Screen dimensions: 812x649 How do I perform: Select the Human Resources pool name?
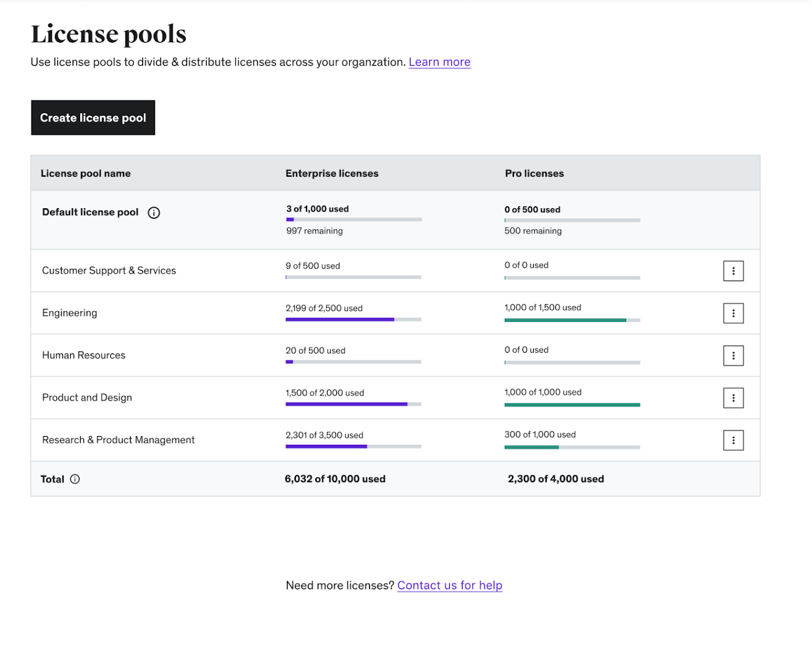[x=84, y=355]
